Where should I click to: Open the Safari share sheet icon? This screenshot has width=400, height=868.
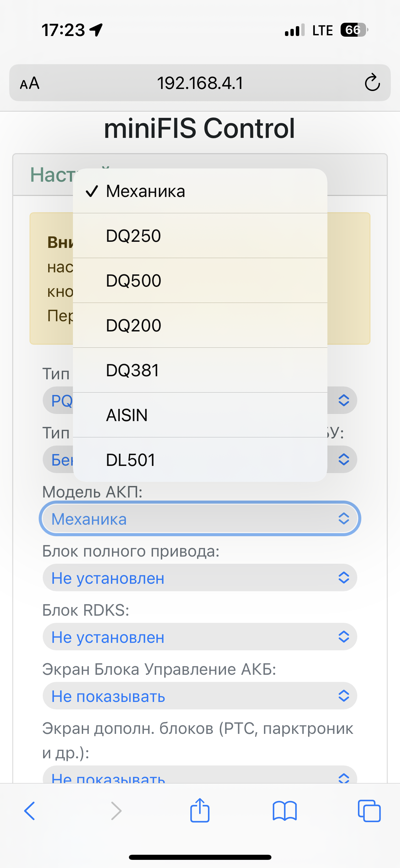point(200,810)
